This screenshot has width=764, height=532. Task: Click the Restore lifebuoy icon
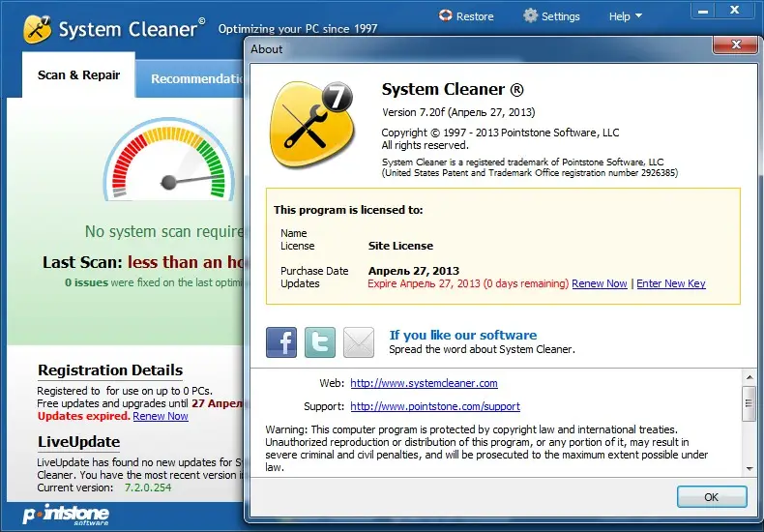[x=445, y=15]
